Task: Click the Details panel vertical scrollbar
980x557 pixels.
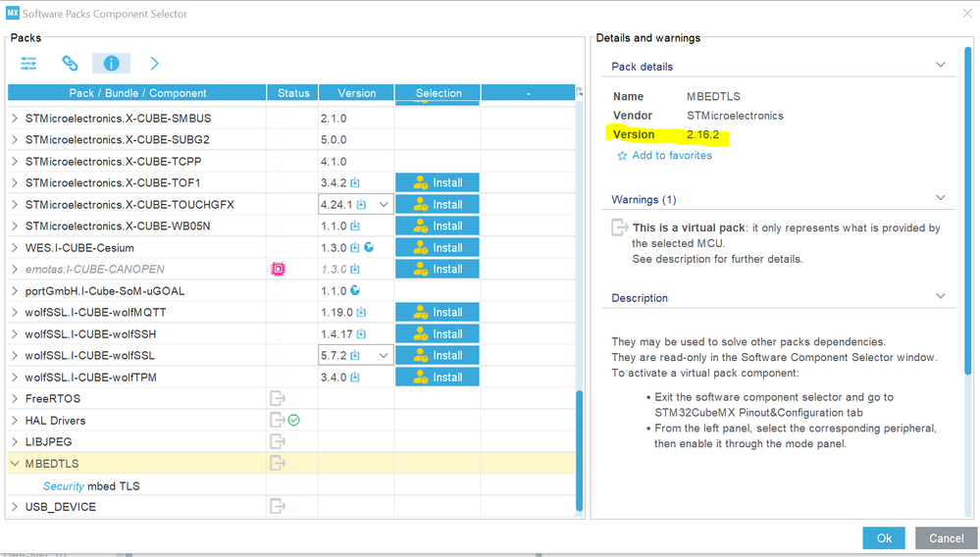Action: pos(968,211)
